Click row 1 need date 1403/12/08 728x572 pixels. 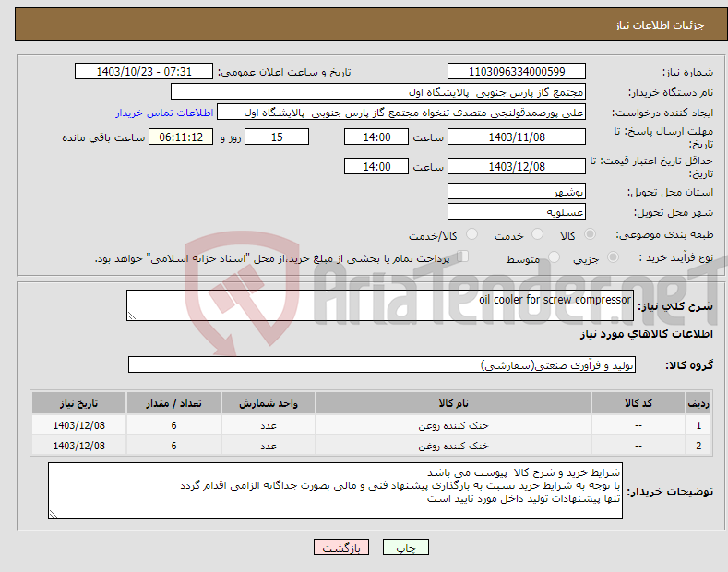point(79,425)
